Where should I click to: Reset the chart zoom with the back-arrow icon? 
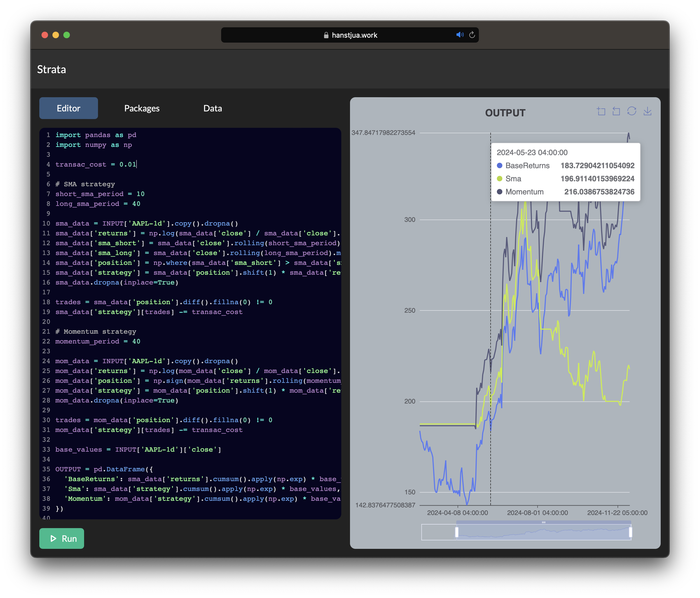tap(616, 111)
